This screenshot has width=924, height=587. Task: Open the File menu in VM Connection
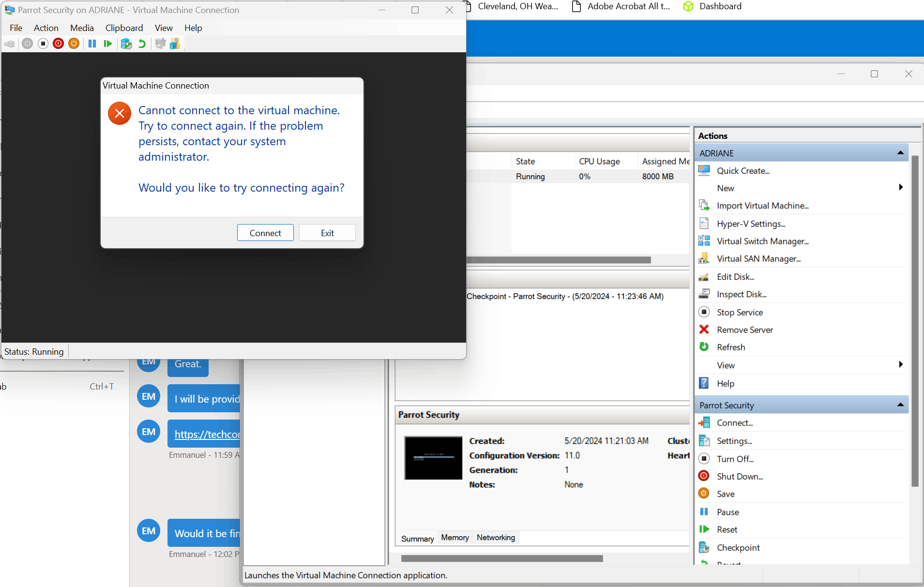coord(16,28)
